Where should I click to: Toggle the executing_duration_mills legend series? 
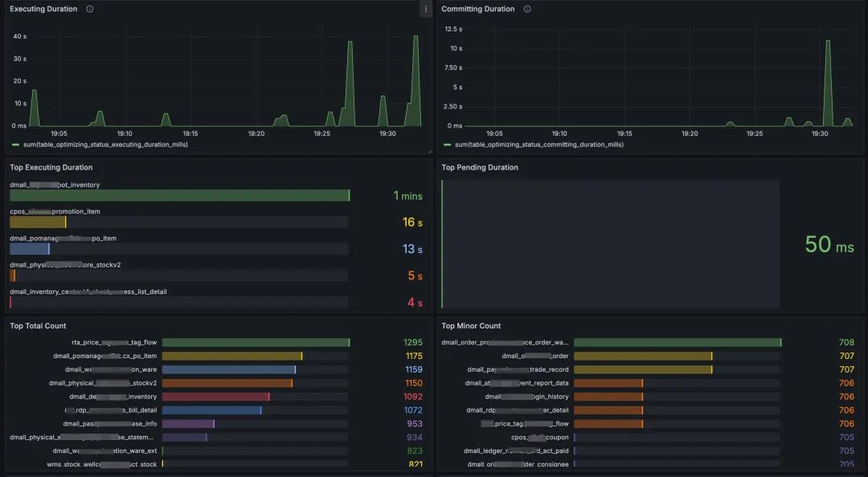pos(105,145)
